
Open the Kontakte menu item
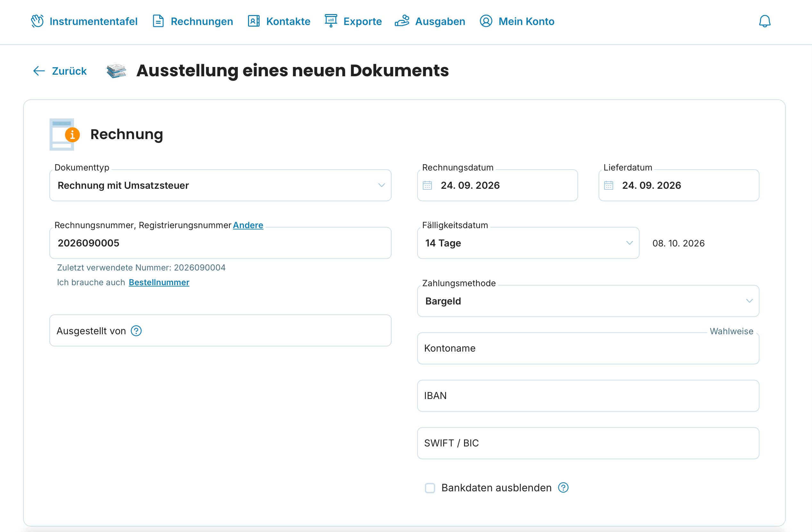tap(279, 21)
